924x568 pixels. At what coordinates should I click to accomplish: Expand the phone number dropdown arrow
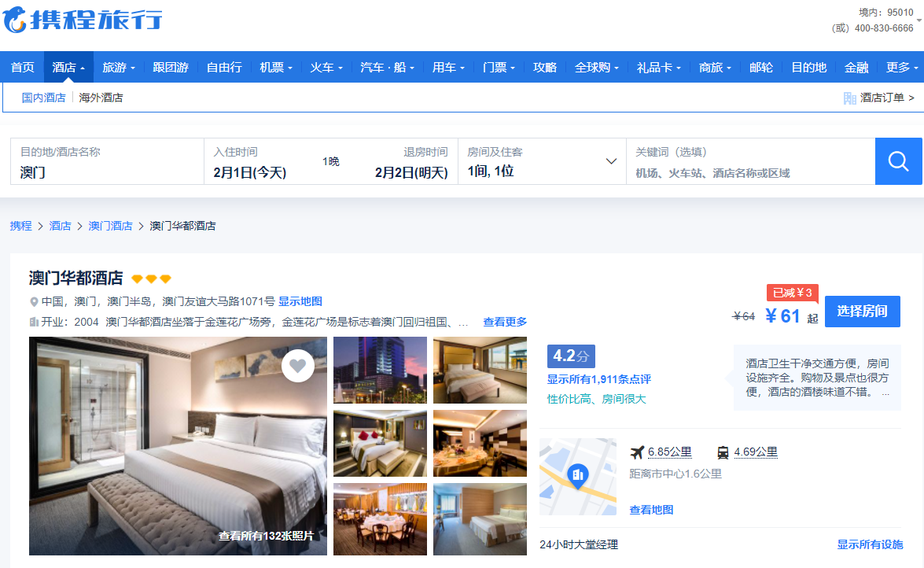[918, 20]
